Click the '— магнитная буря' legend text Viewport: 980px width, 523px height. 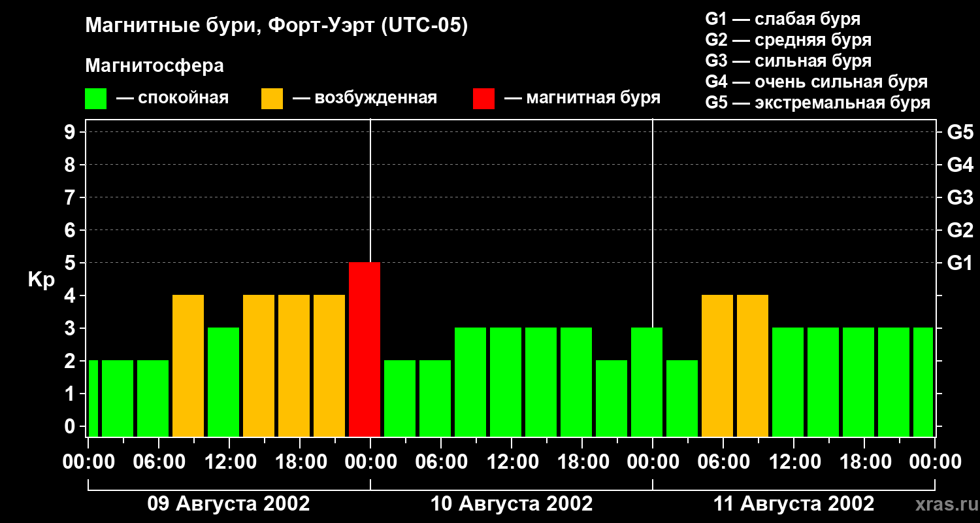click(x=583, y=99)
